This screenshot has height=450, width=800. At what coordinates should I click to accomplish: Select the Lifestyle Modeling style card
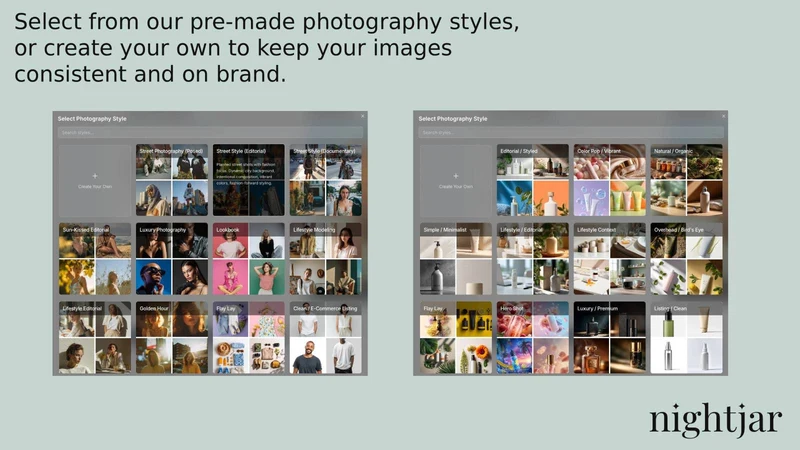tap(326, 259)
